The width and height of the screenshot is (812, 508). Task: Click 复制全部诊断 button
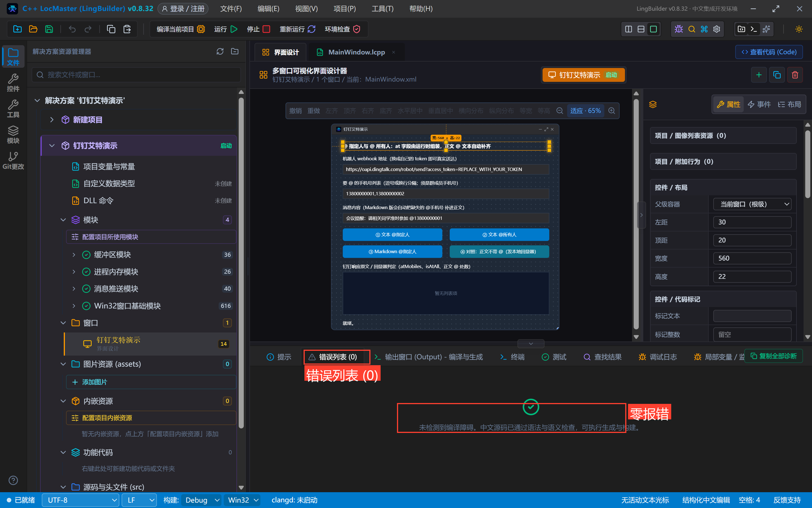(774, 356)
